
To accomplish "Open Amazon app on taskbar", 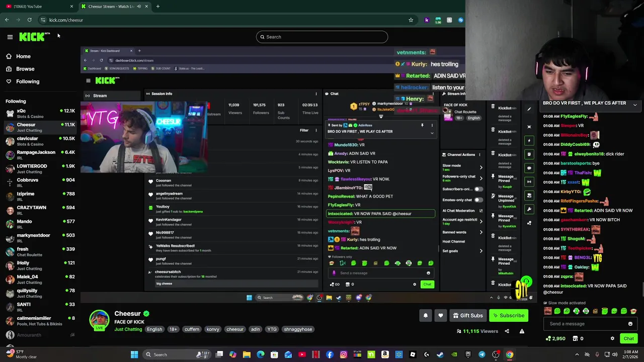I will pyautogui.click(x=385, y=354).
